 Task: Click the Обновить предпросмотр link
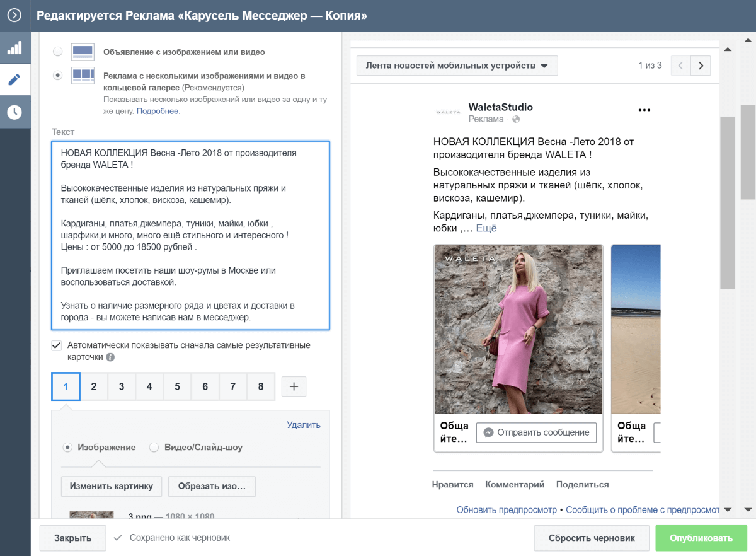pyautogui.click(x=506, y=509)
